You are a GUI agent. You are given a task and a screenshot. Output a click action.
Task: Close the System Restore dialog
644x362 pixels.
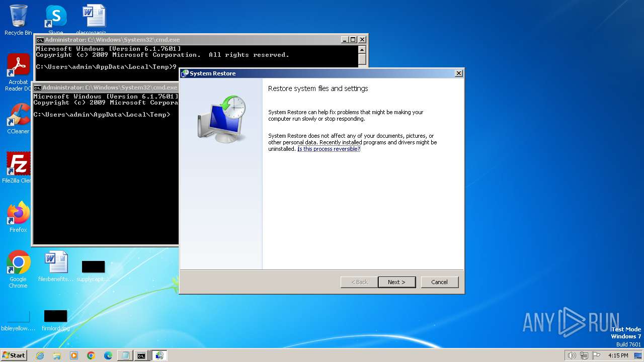458,73
